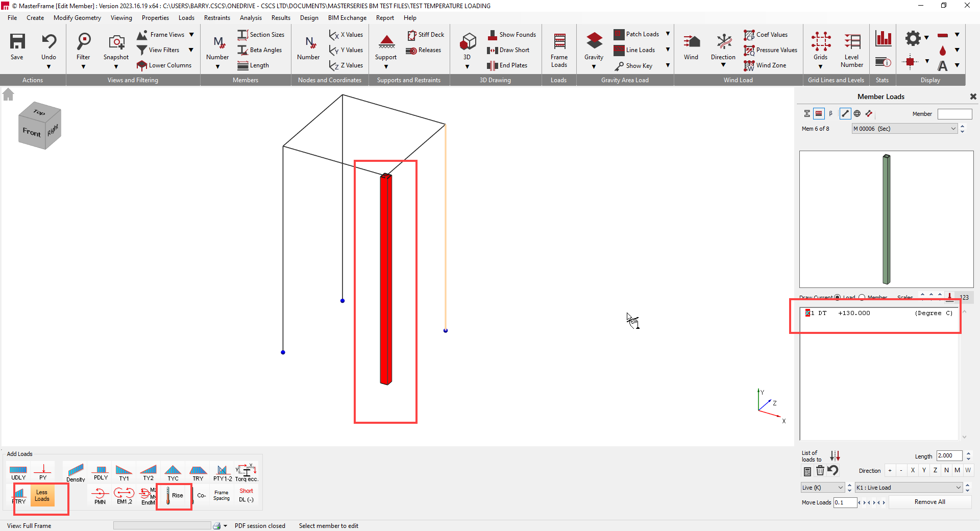Choose the Density load icon
The width and height of the screenshot is (980, 531).
pos(76,473)
